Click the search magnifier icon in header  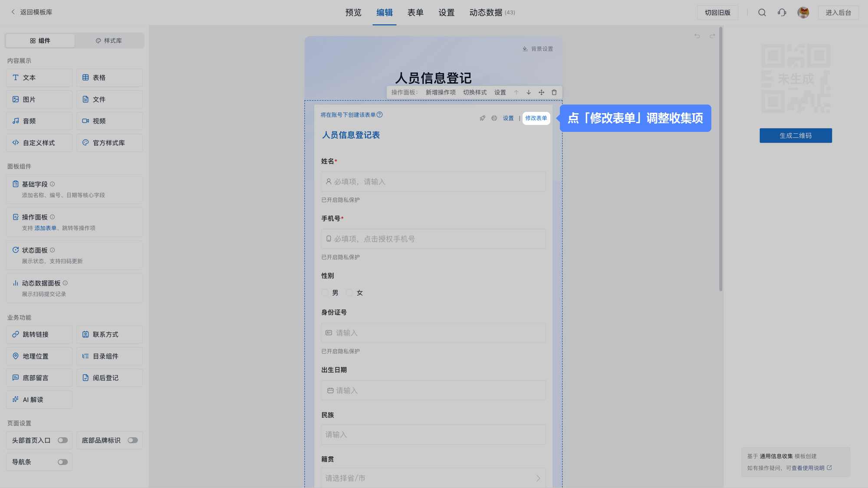[762, 13]
